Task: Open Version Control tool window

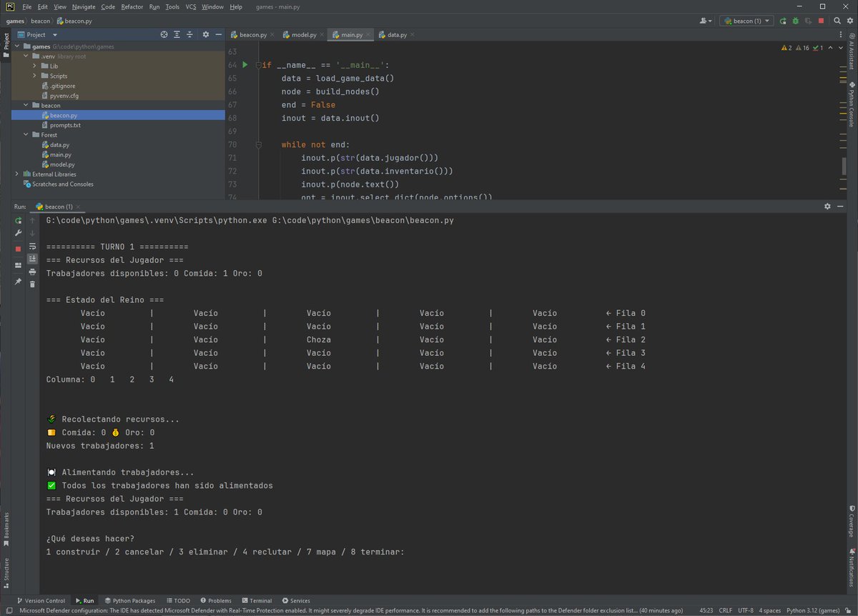Action: click(40, 601)
